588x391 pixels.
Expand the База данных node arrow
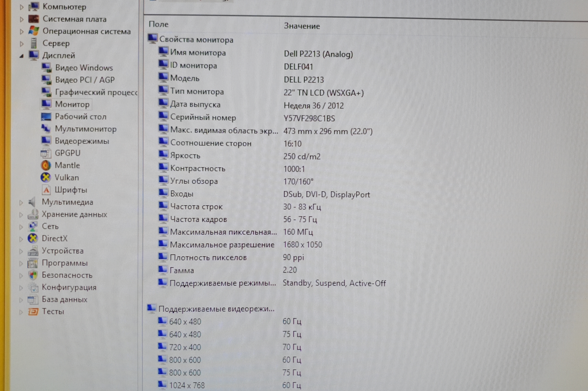21,300
